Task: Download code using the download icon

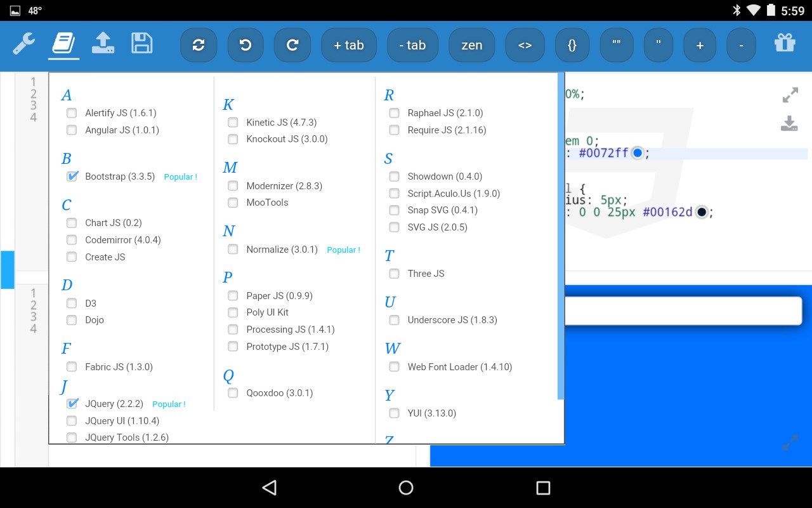Action: 789,123
